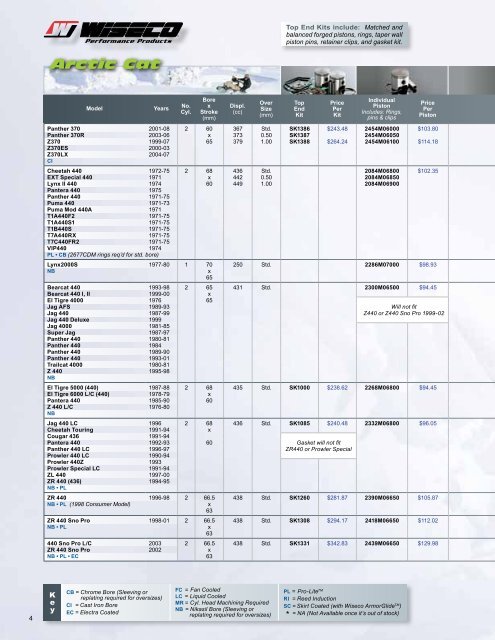Viewport: 495px width, 640px height.
Task: Click the Top End Kit column header
Action: tap(299, 109)
